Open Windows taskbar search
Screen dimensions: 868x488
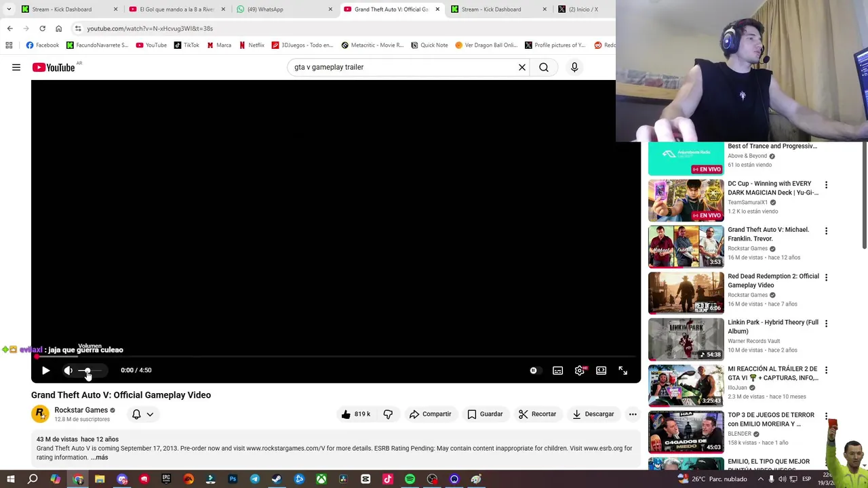(33, 480)
